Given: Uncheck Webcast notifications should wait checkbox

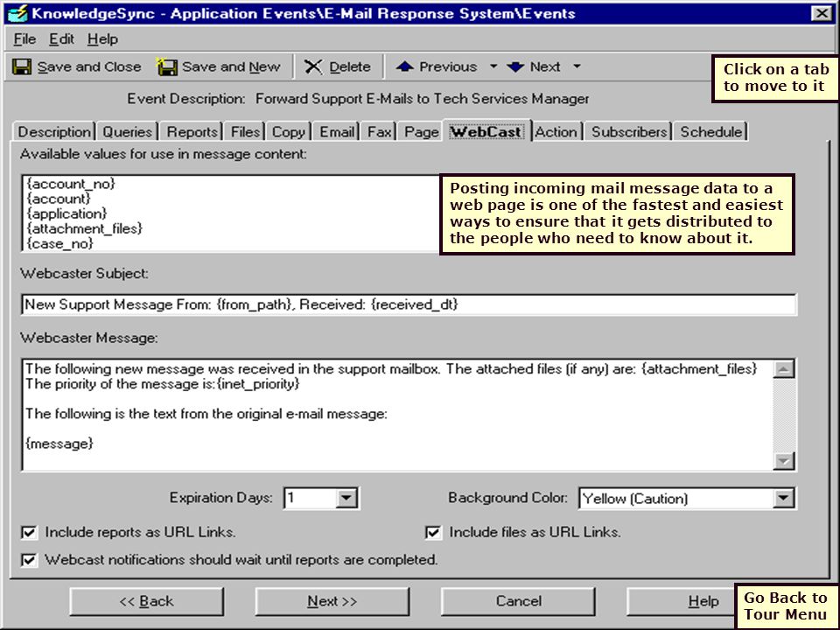Looking at the screenshot, I should tap(29, 560).
